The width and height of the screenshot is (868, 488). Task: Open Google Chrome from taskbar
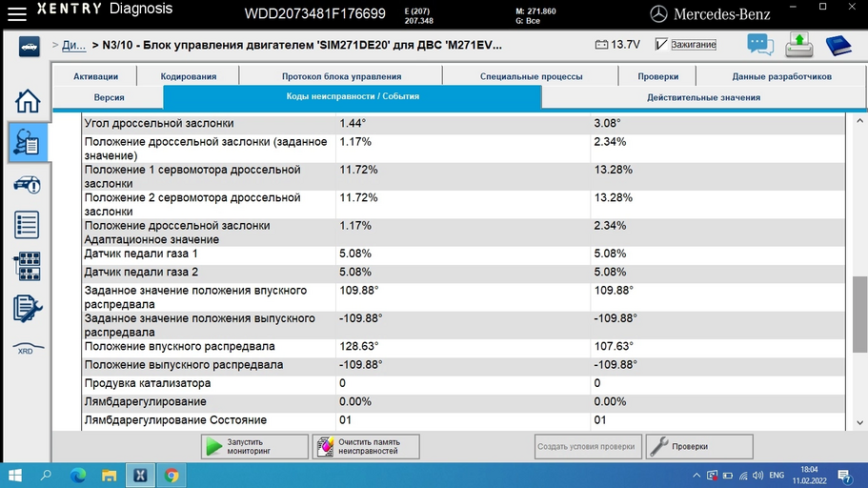[x=172, y=476]
